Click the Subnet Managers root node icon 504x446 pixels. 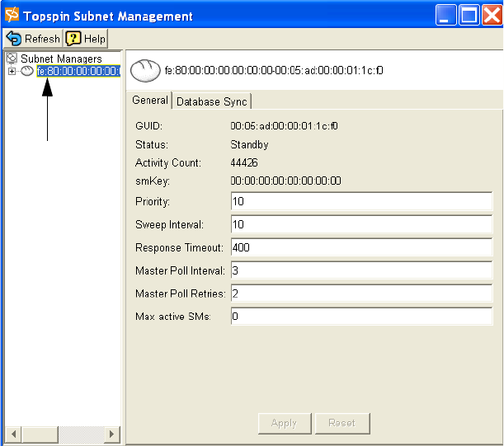tap(12, 59)
